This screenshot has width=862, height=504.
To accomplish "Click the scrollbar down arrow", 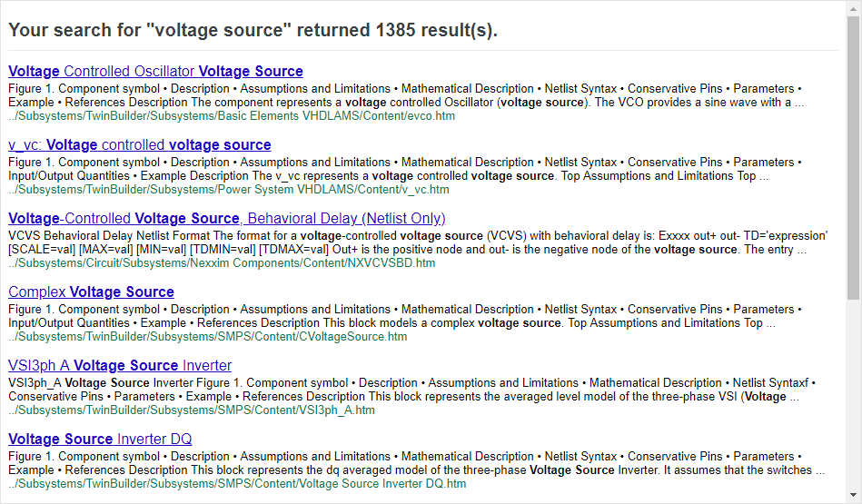I will [x=853, y=495].
